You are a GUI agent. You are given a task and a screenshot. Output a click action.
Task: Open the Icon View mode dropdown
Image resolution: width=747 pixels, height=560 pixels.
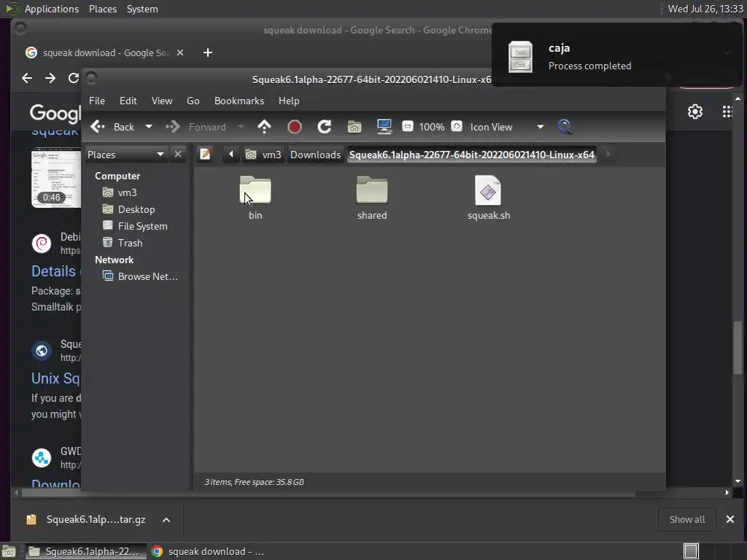507,127
